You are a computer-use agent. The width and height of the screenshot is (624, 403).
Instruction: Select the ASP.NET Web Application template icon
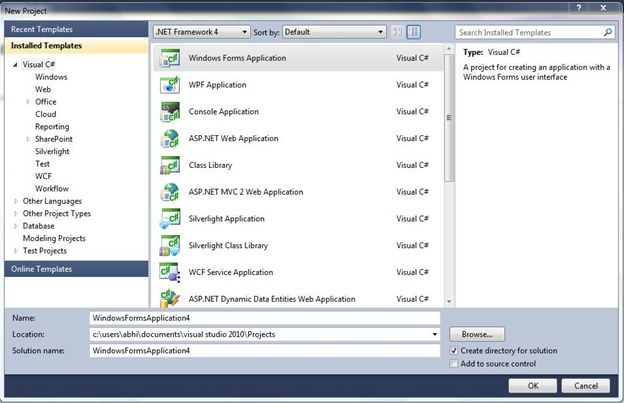tap(170, 138)
